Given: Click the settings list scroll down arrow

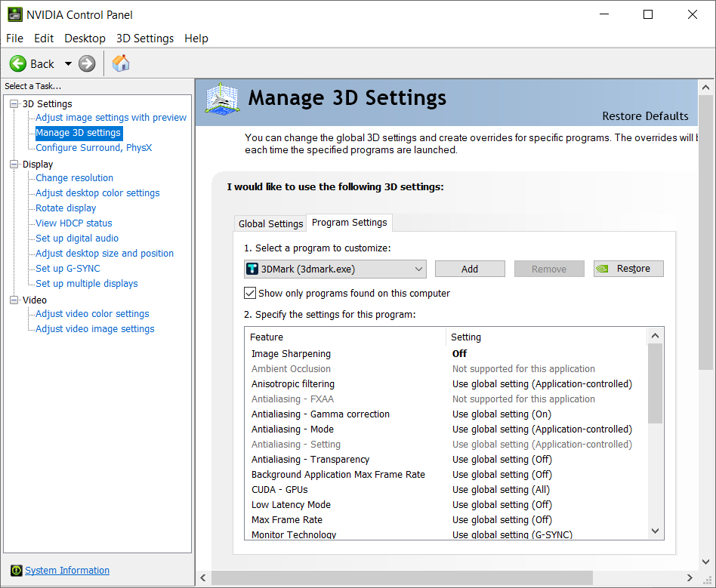Looking at the screenshot, I should (x=655, y=531).
